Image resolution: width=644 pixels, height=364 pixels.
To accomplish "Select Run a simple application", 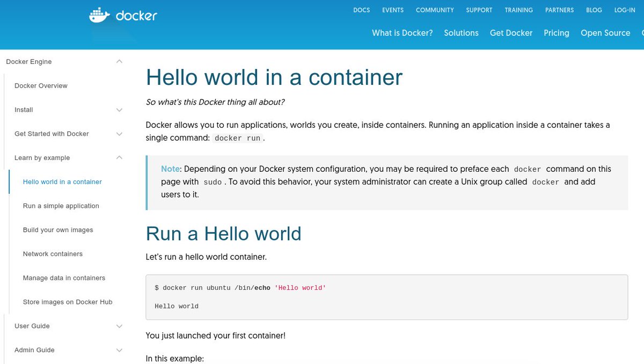I will coord(61,206).
